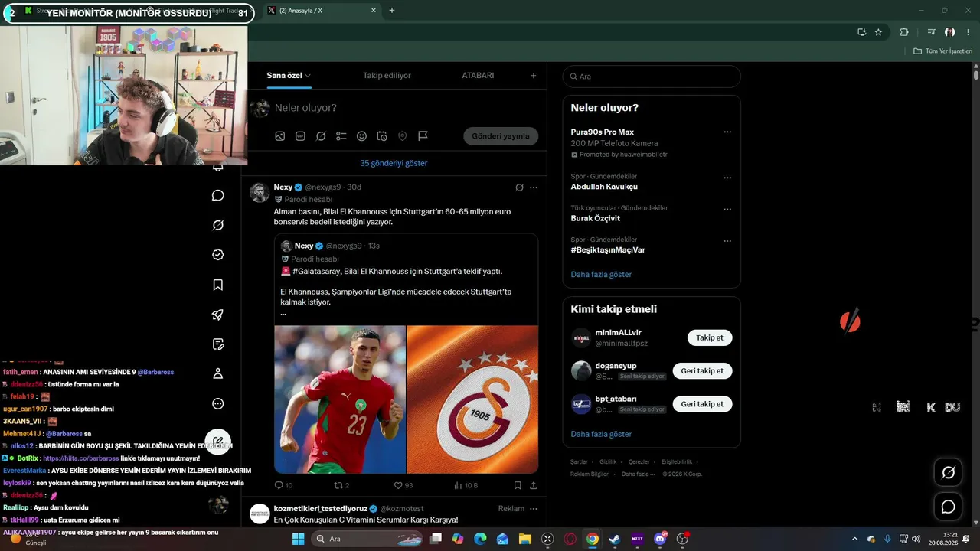Viewport: 980px width, 551px height.
Task: Add an image to the new post
Action: 280,136
